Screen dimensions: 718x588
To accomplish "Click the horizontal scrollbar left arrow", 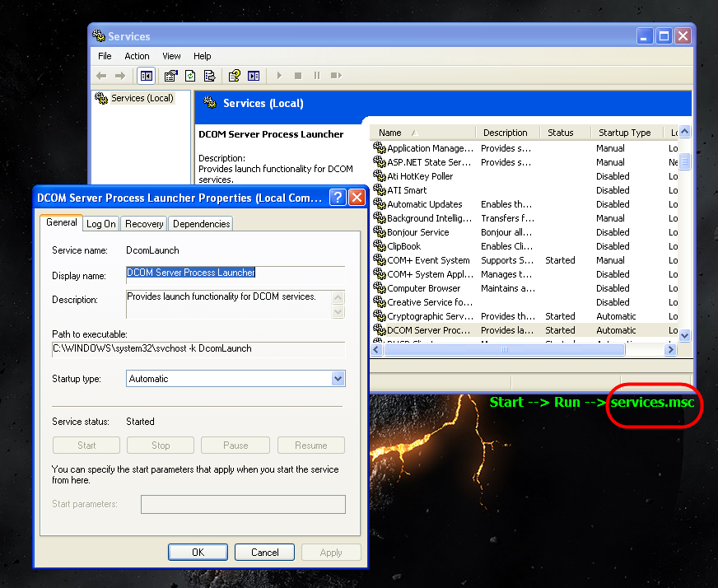I will 376,349.
